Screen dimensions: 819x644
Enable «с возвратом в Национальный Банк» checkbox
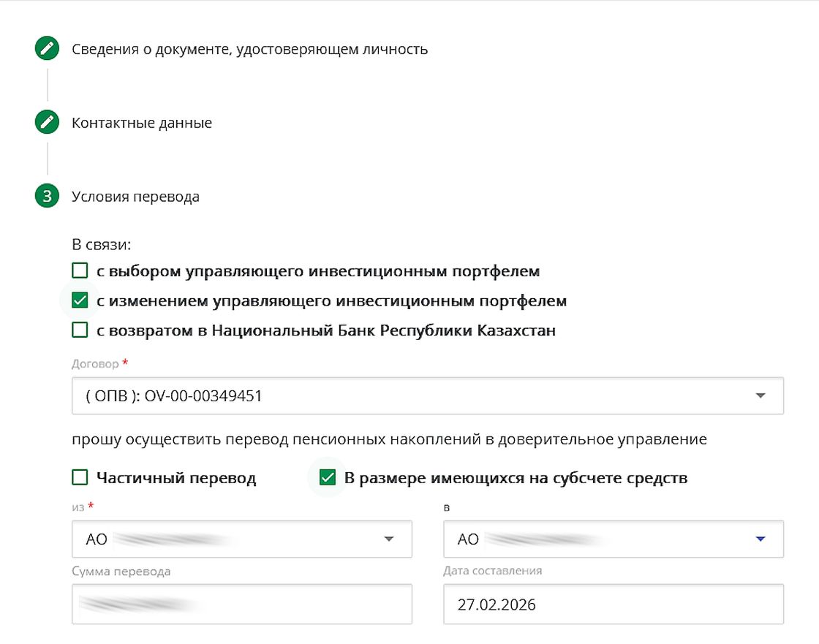pos(80,330)
